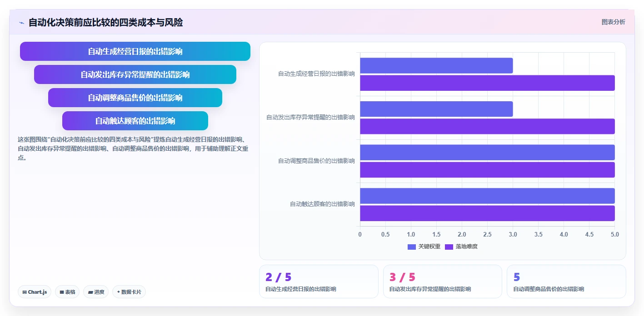Select funnel bar 自动调整商品售价的出错影响
The image size is (644, 316).
click(135, 98)
